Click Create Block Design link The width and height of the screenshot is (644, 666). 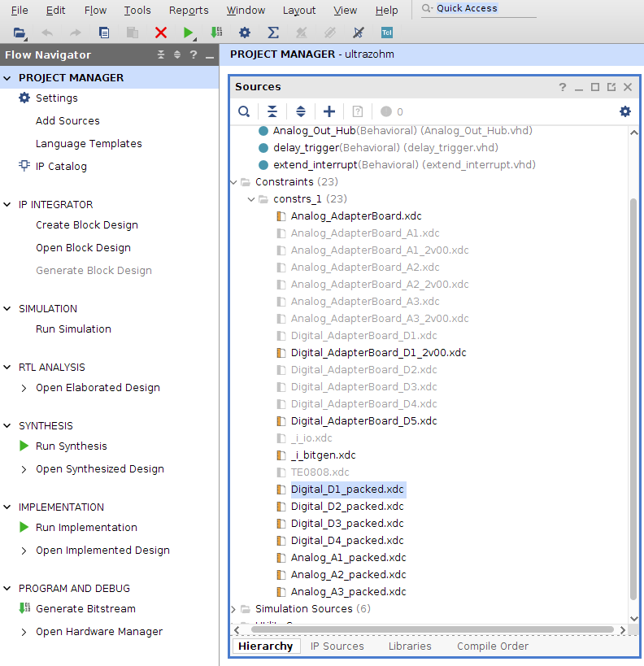click(x=86, y=225)
